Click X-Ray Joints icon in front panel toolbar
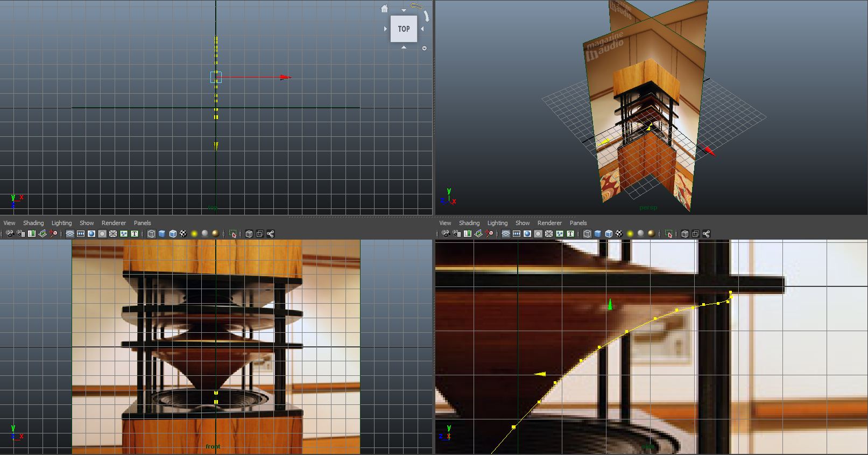The image size is (868, 455). coord(271,234)
